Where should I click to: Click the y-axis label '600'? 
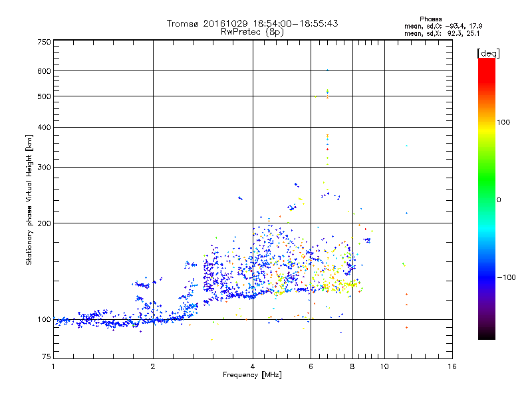(44, 71)
